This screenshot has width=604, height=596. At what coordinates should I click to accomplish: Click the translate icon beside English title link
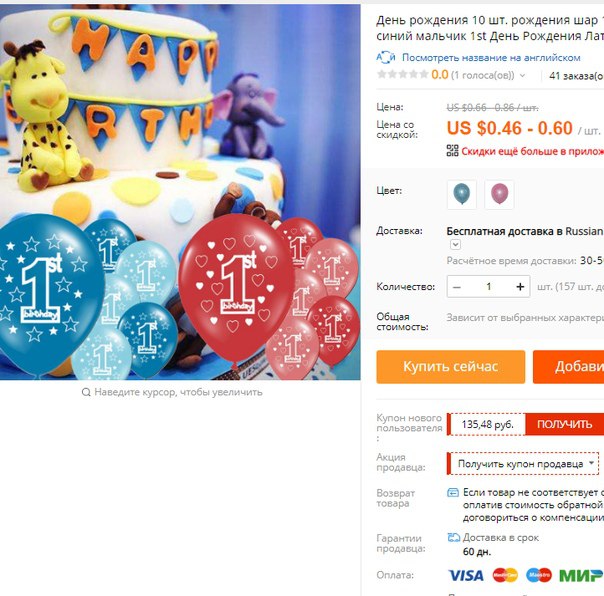click(x=386, y=57)
